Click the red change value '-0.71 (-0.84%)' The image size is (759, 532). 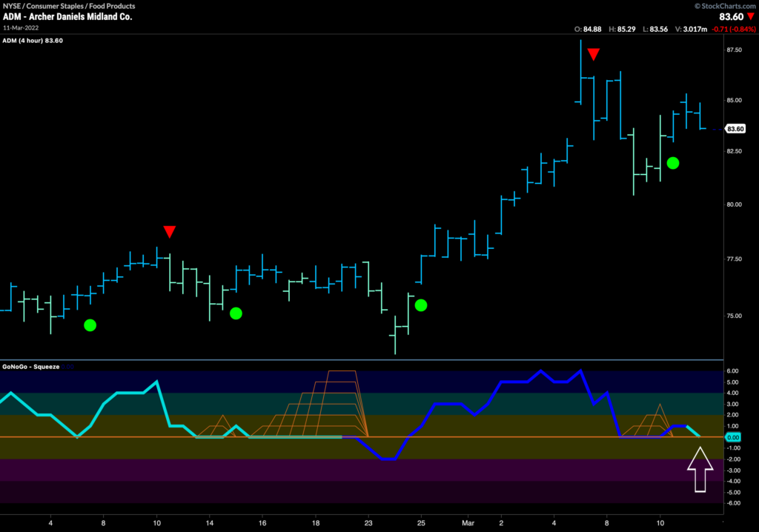(x=734, y=29)
